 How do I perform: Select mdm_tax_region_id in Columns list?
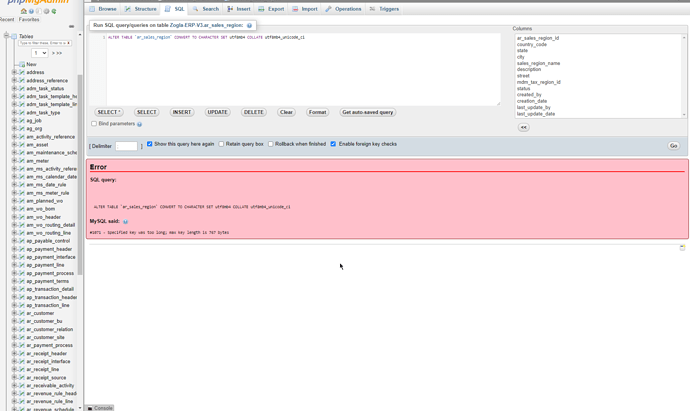[x=539, y=82]
